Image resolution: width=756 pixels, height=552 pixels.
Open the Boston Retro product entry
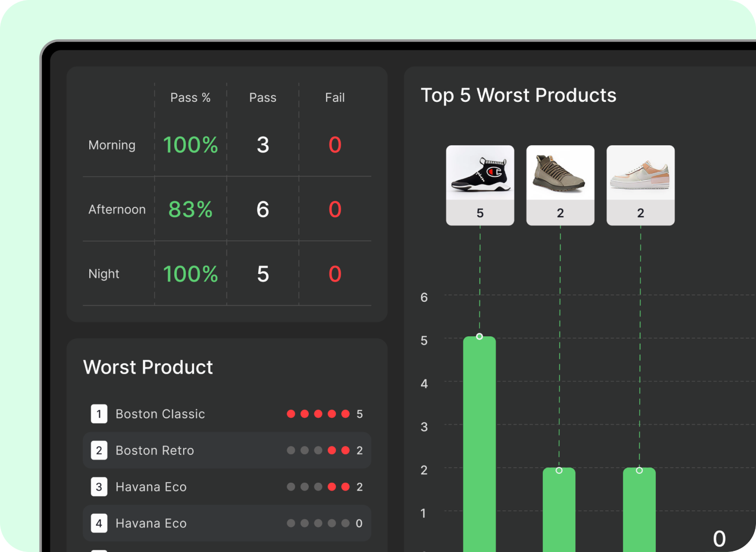coord(155,450)
